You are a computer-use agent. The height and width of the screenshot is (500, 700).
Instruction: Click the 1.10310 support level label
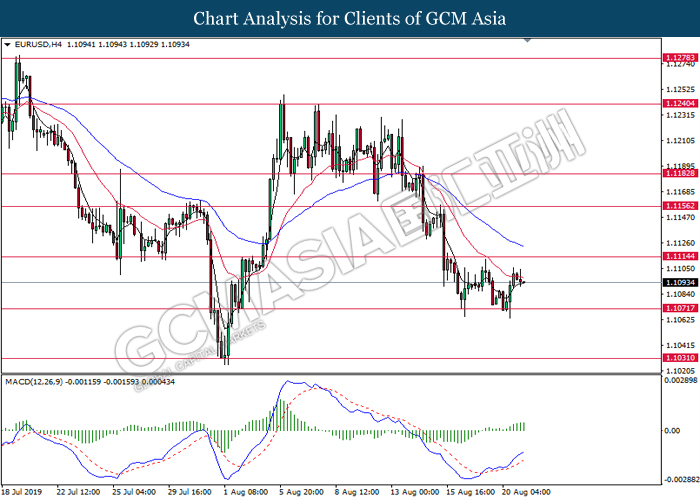point(680,358)
